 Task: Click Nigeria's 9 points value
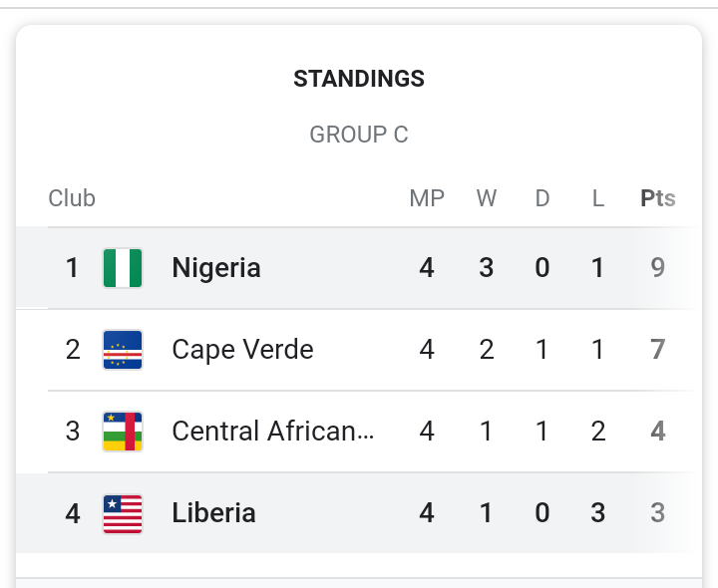point(657,268)
